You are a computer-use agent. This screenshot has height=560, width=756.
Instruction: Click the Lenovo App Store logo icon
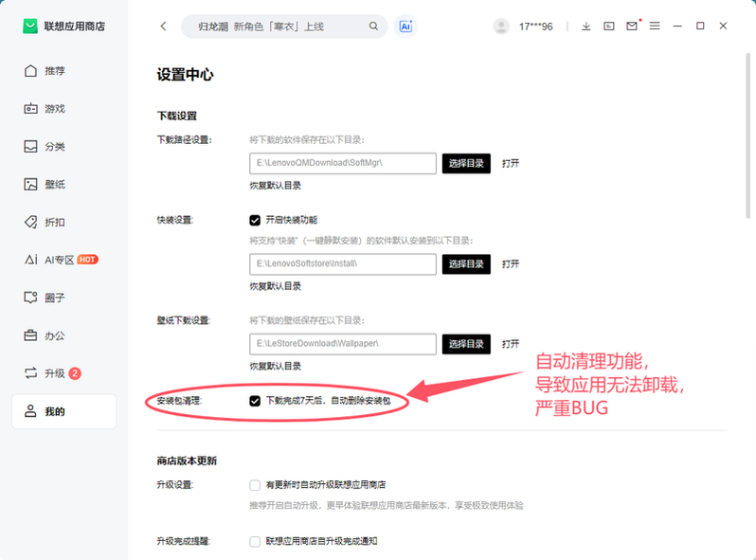[x=30, y=26]
